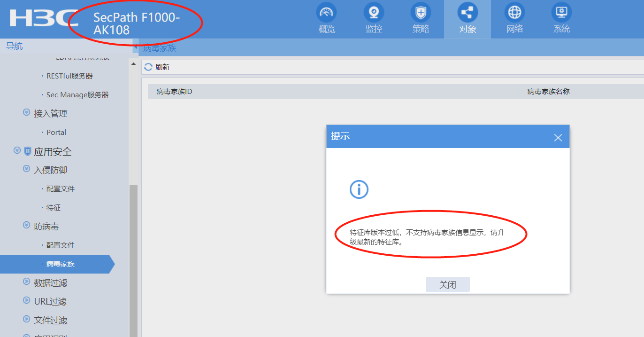
Task: Click the 病毒家族 page title
Action: [160, 47]
